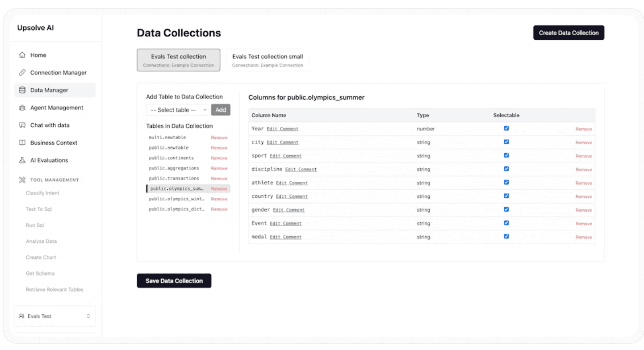The height and width of the screenshot is (350, 644).
Task: Select the AI Evaluations flask icon
Action: 21,160
